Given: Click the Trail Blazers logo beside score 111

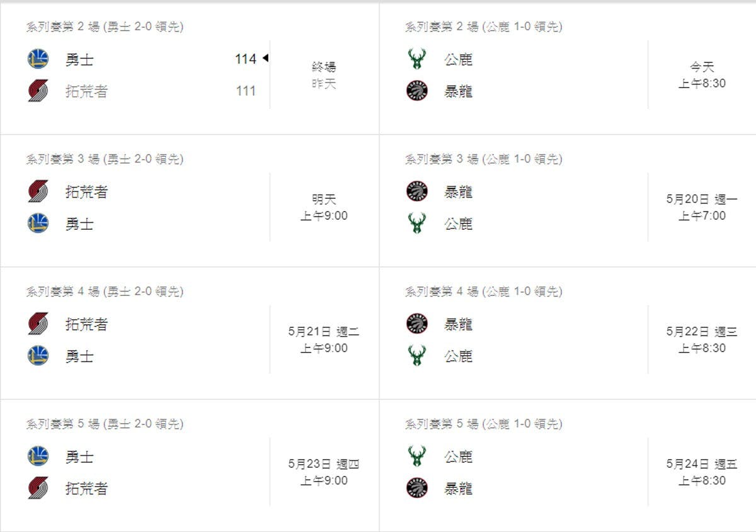Looking at the screenshot, I should [x=38, y=91].
